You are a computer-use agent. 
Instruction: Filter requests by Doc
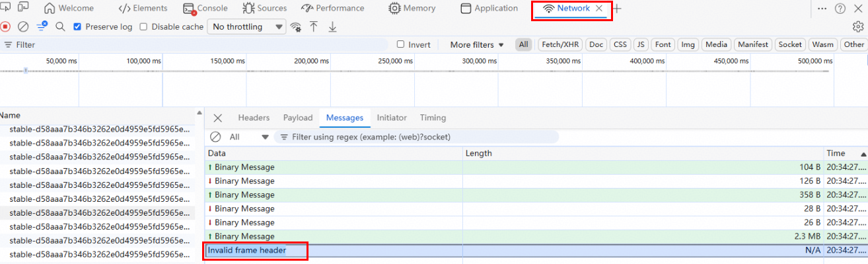[597, 44]
